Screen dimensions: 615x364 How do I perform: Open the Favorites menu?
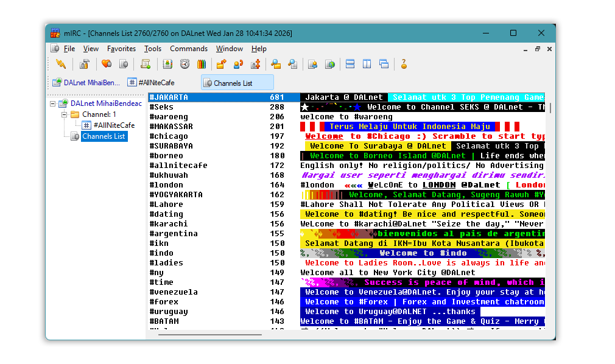point(121,49)
